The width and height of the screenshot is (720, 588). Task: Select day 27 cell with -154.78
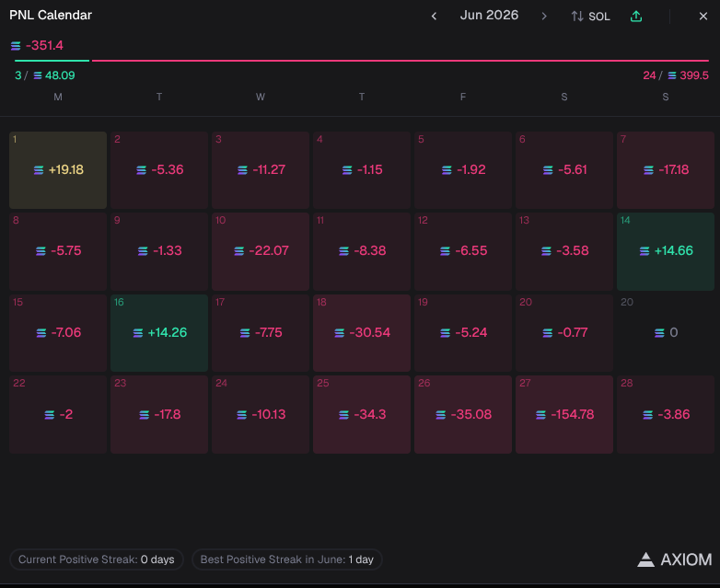564,414
